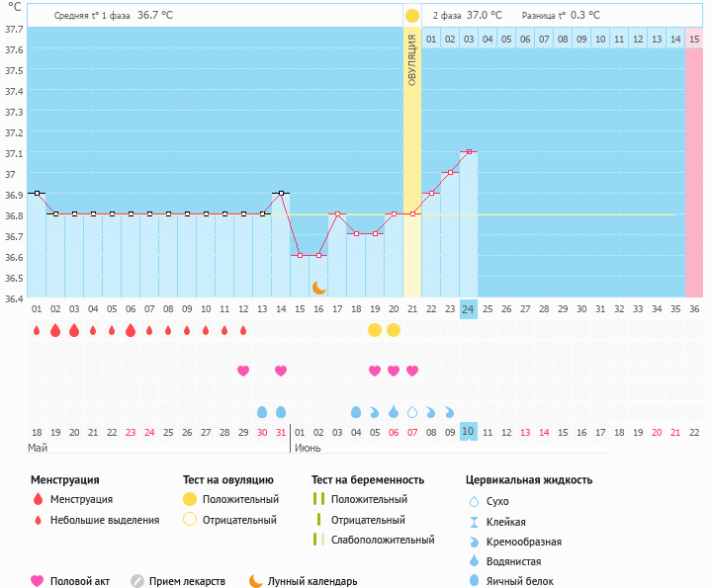
Task: Click the dry cervical fluid icon on day 21
Action: 412,412
